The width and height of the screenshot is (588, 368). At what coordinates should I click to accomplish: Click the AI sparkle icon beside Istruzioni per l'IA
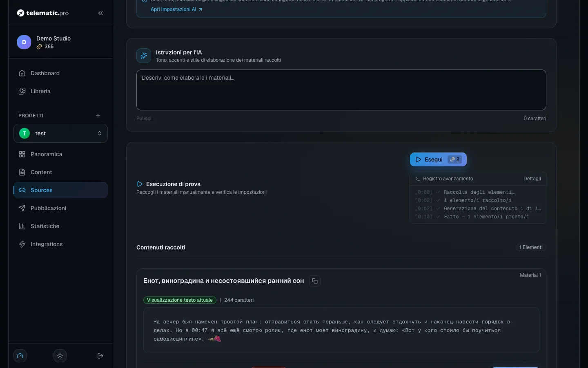coord(144,56)
